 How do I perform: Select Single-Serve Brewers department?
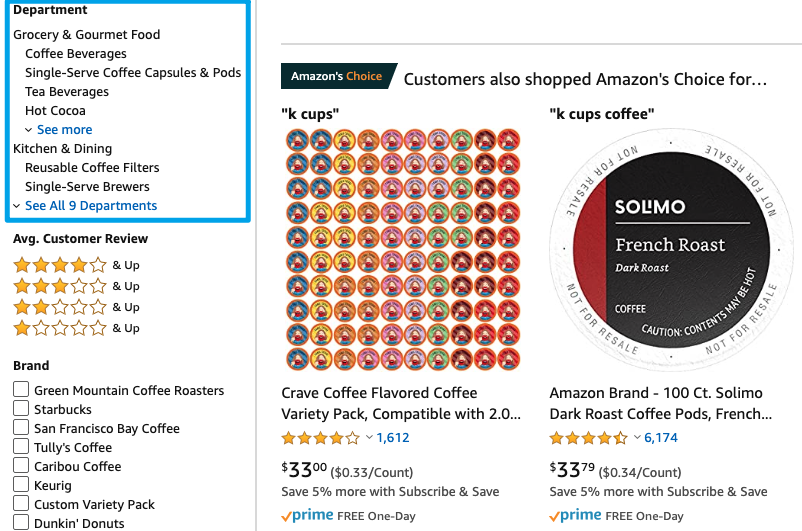(87, 187)
